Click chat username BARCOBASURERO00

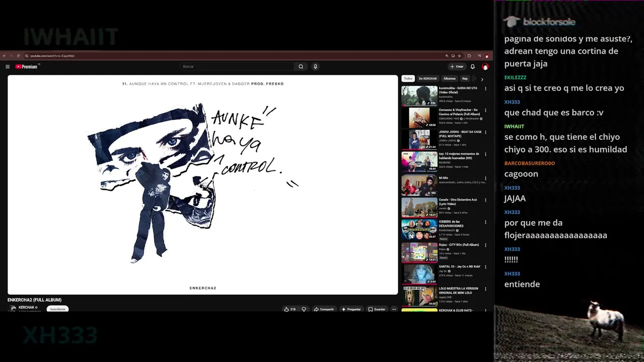click(x=529, y=163)
